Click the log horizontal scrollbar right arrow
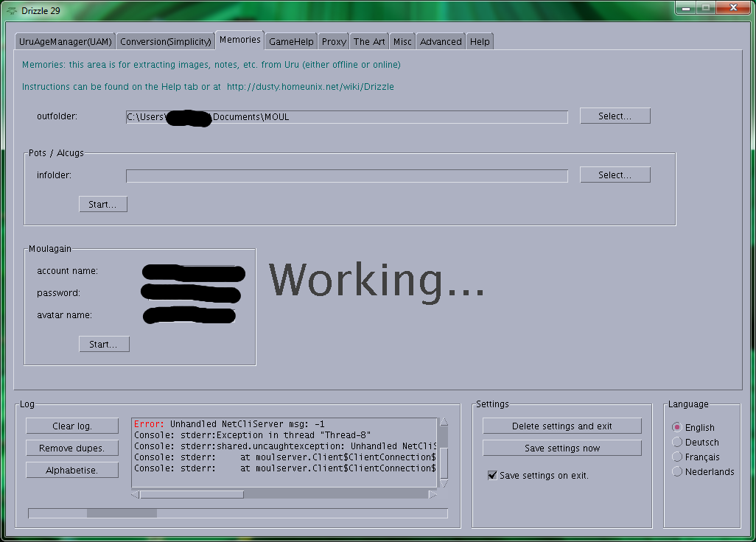This screenshot has height=542, width=756. click(433, 494)
